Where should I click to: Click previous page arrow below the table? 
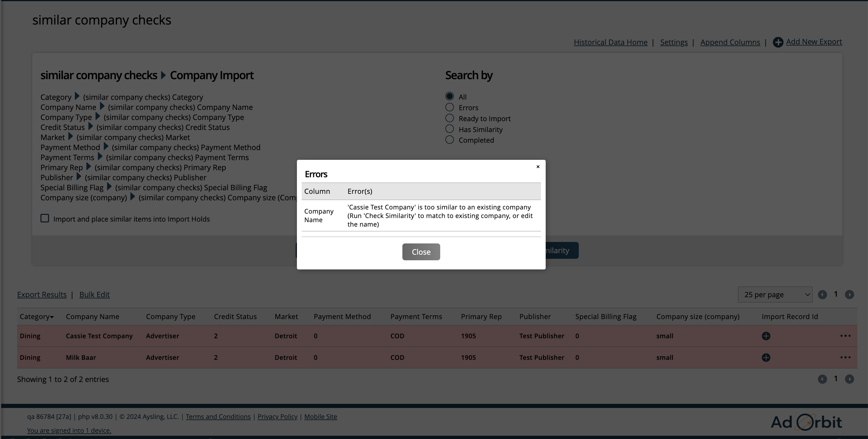(x=822, y=379)
